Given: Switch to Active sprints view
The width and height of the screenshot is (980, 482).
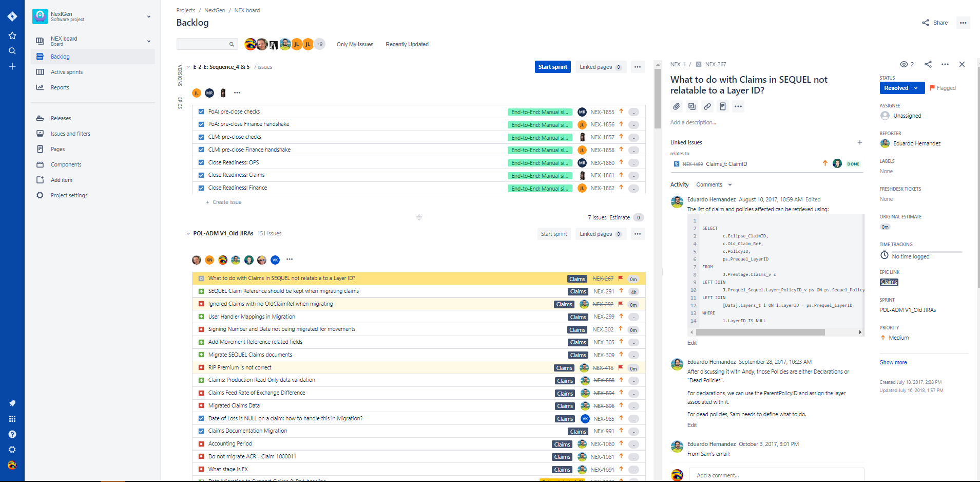Looking at the screenshot, I should pyautogui.click(x=66, y=72).
